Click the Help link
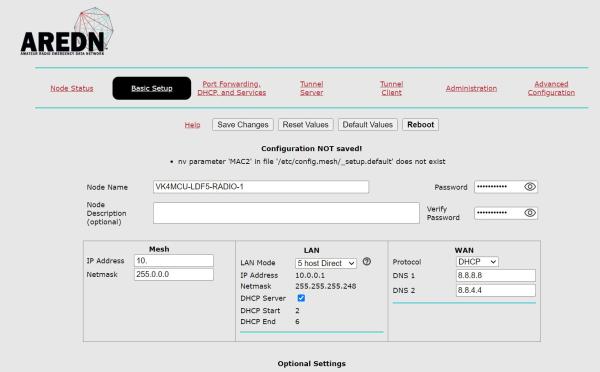 (192, 125)
